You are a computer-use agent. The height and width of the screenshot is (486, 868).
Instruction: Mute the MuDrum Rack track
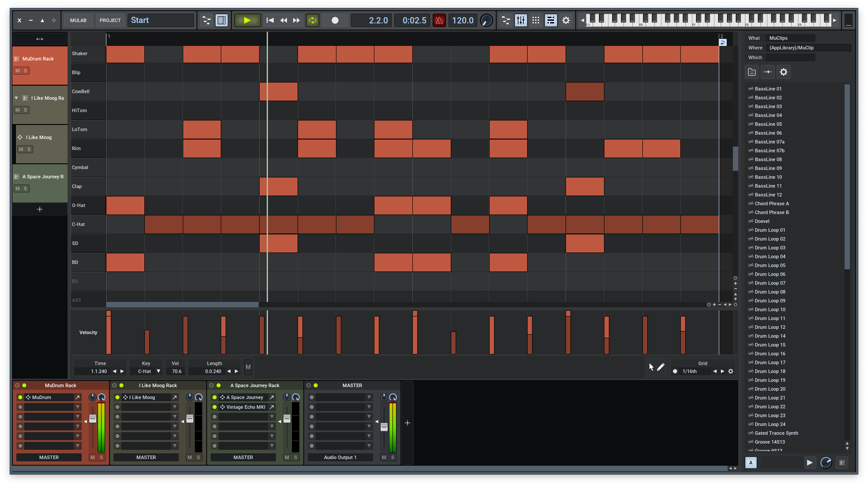18,71
